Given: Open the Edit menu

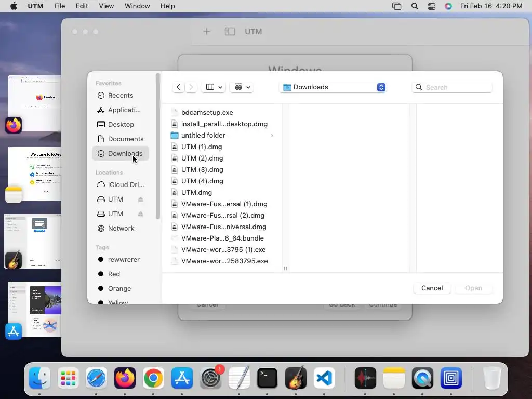Looking at the screenshot, I should [x=82, y=6].
